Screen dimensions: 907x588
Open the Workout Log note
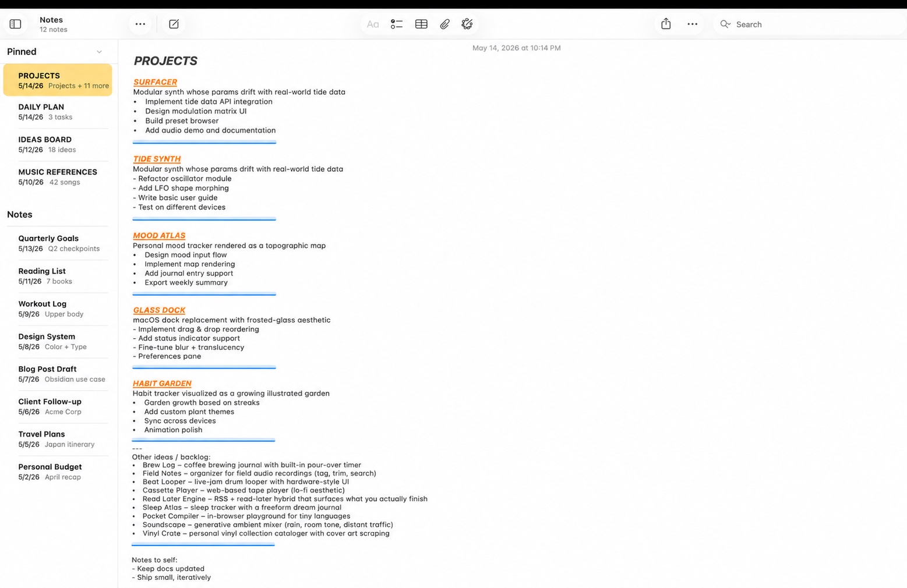click(58, 309)
